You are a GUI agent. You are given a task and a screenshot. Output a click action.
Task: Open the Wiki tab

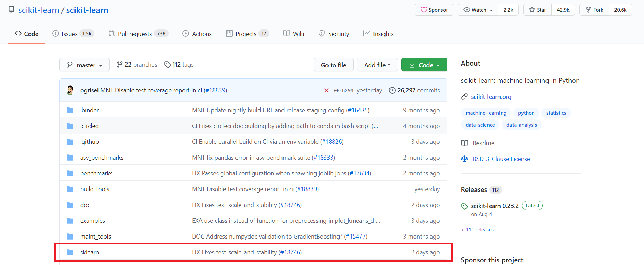tap(294, 34)
